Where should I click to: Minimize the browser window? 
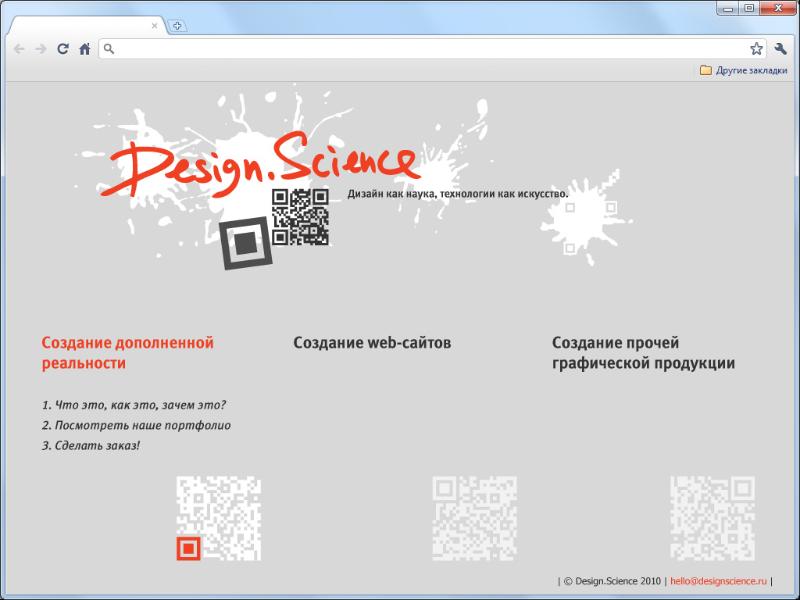tap(728, 9)
